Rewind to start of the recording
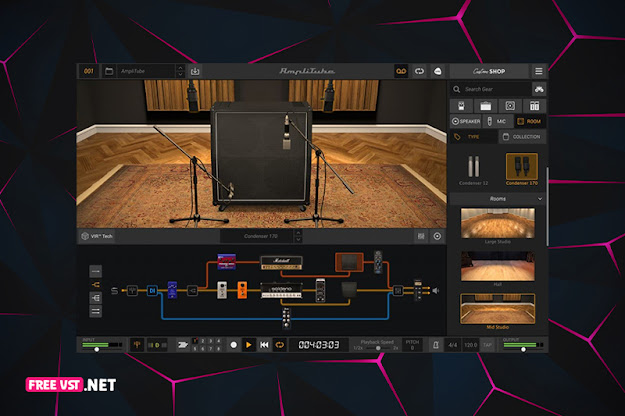Screen dimensions: 625x416 coord(264,345)
